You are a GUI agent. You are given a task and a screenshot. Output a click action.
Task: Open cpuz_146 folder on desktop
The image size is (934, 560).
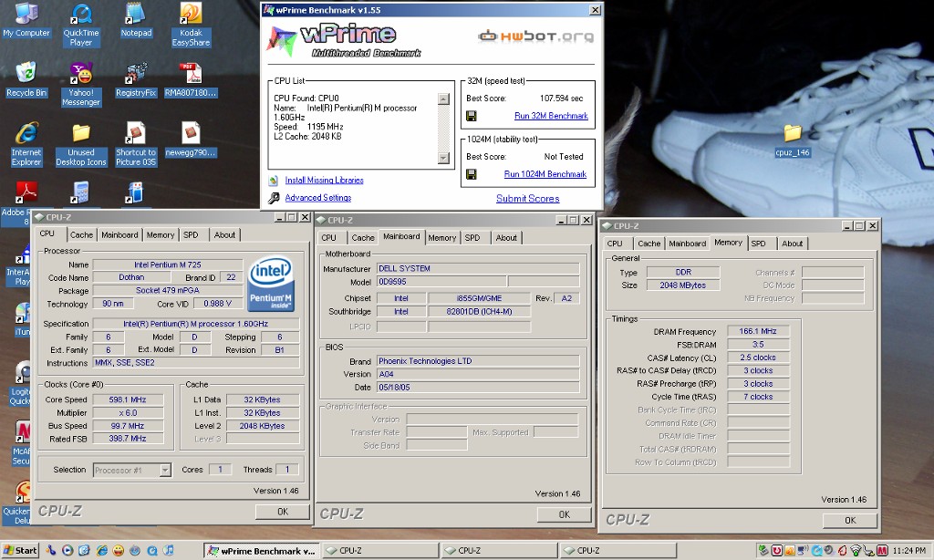(793, 140)
